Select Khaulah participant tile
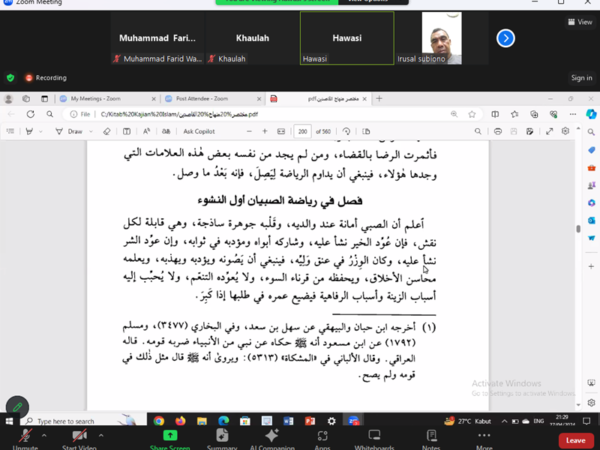Screen dimensions: 600x450 (x=253, y=38)
